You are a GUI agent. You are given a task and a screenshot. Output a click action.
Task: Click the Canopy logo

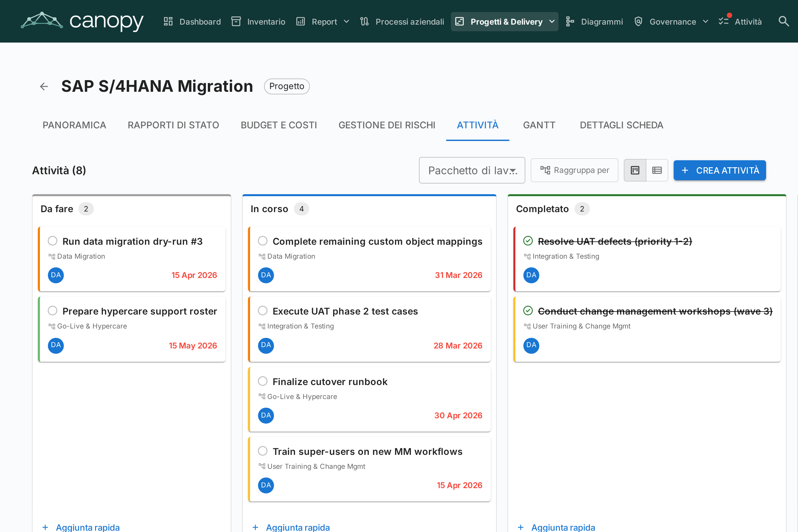coord(82,21)
